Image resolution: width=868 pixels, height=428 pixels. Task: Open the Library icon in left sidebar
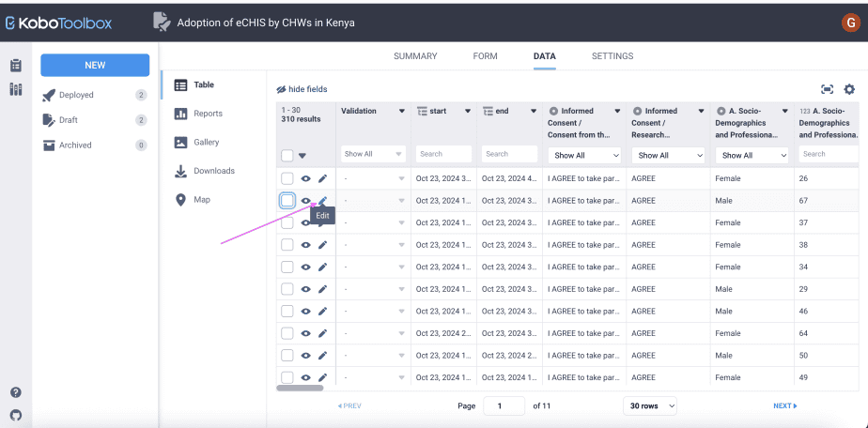(x=16, y=89)
